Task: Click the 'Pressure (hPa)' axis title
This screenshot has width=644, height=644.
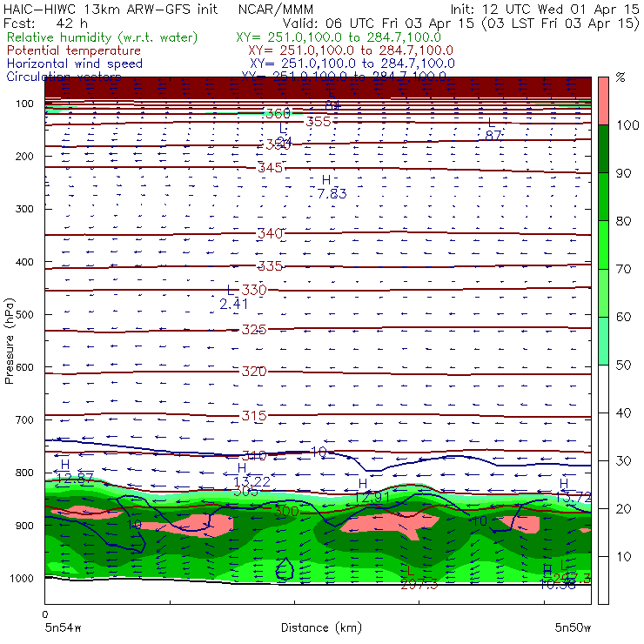Action: coord(9,341)
